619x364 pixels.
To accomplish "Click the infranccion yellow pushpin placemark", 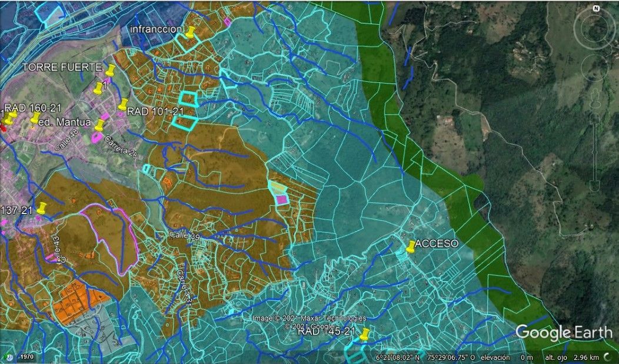I will coord(191,32).
